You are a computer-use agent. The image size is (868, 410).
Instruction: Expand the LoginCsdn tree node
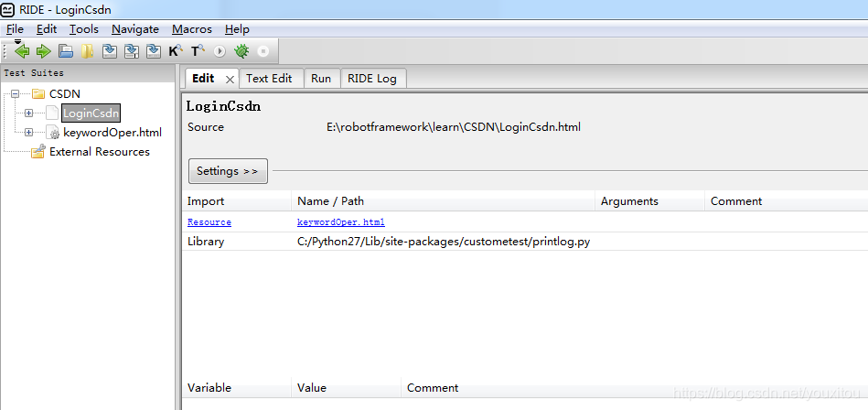pos(28,113)
